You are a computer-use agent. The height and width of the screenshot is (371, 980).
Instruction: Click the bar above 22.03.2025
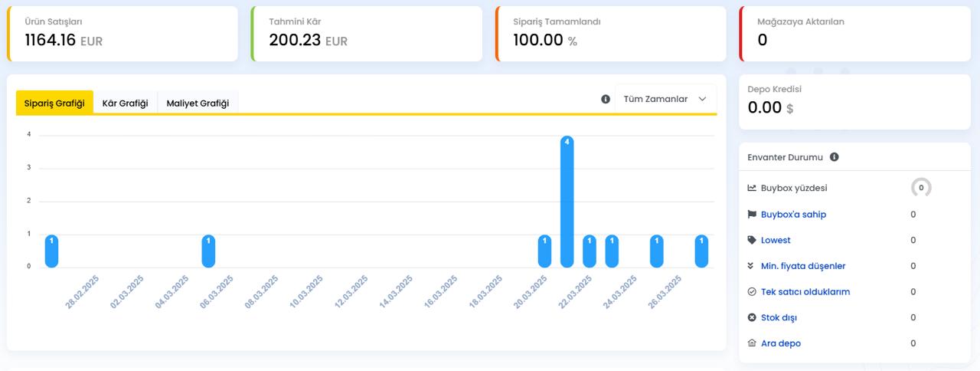click(x=590, y=251)
